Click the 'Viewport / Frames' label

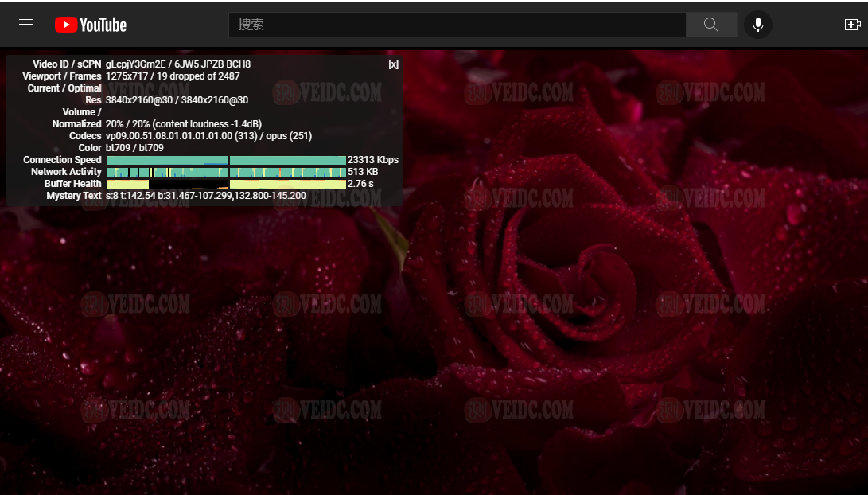pos(62,76)
